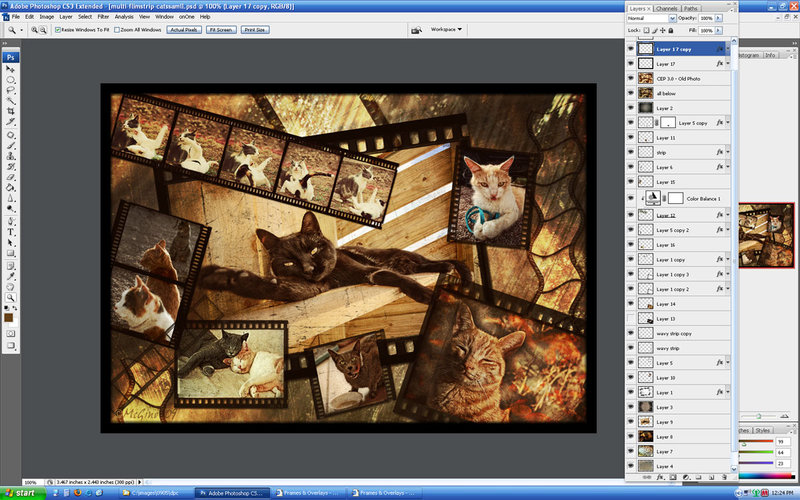
Task: Open the Workspace dropdown
Action: click(x=446, y=30)
